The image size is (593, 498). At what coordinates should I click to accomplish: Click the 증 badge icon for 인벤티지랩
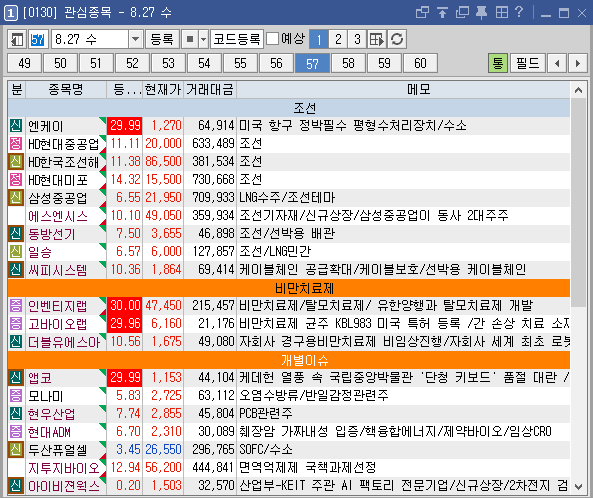(16, 306)
